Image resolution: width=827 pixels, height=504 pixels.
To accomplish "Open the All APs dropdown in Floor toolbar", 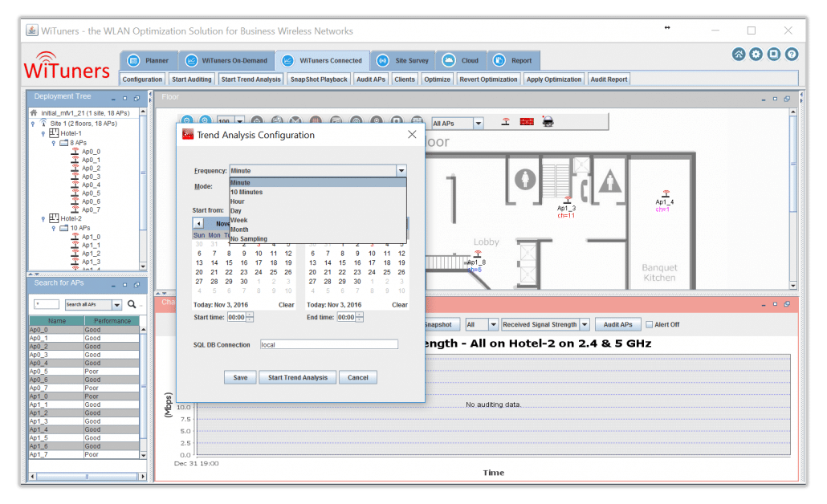I will point(479,124).
